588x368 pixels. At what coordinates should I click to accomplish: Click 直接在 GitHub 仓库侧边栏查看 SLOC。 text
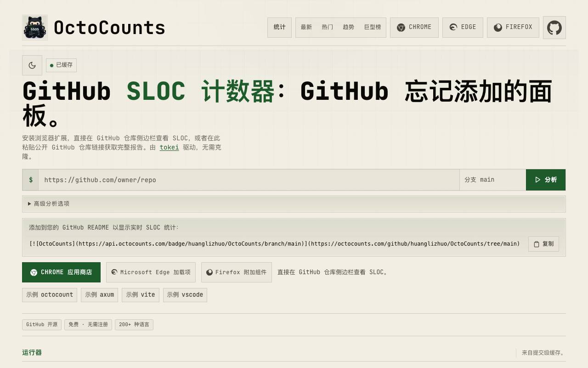[x=333, y=272]
